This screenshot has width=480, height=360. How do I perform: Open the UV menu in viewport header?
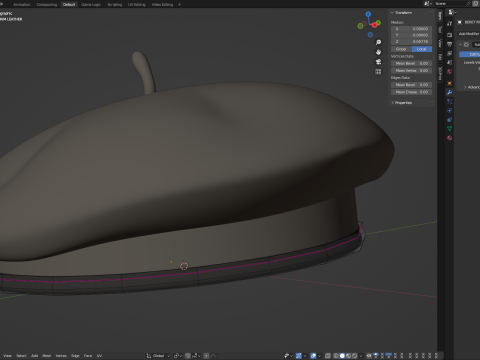coord(99,356)
